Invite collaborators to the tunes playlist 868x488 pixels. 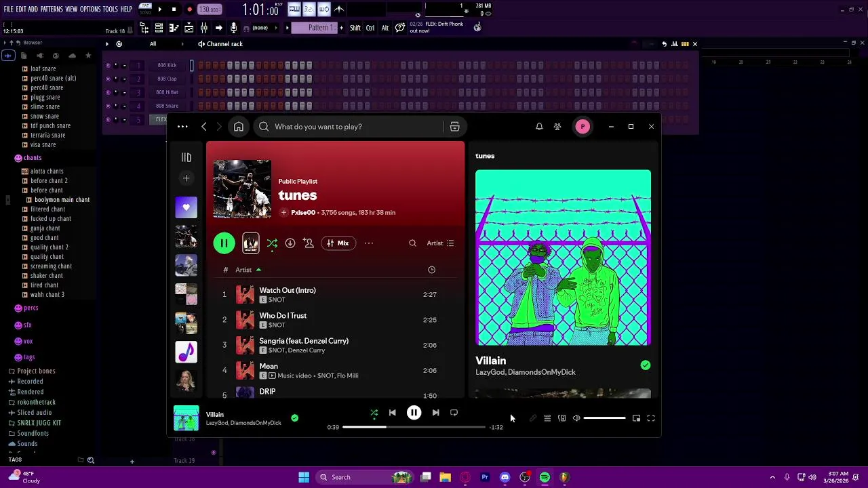[x=309, y=243]
